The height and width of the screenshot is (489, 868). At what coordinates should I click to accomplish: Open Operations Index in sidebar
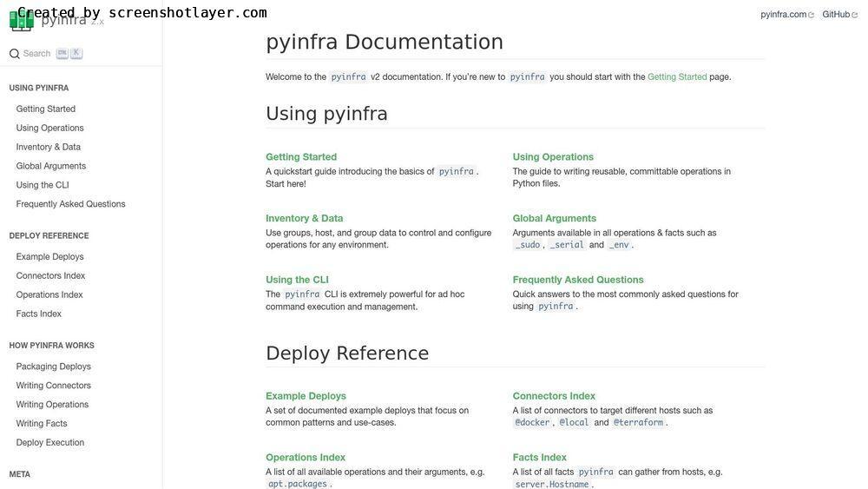49,294
